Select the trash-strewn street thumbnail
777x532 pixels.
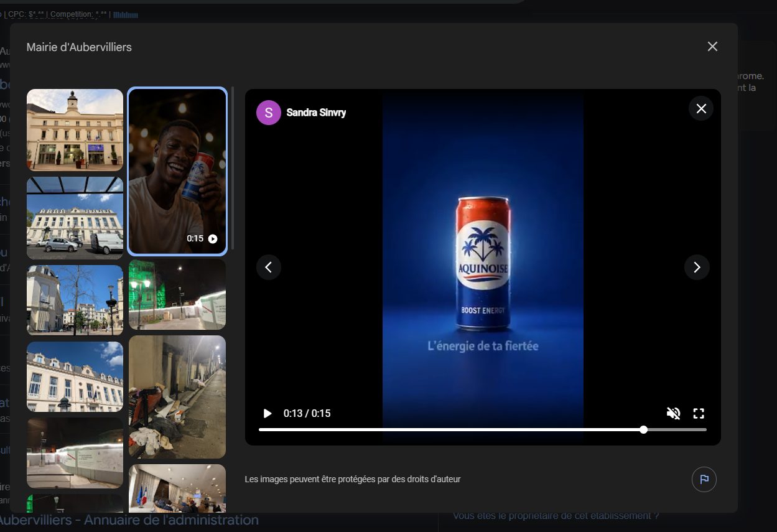tap(177, 396)
